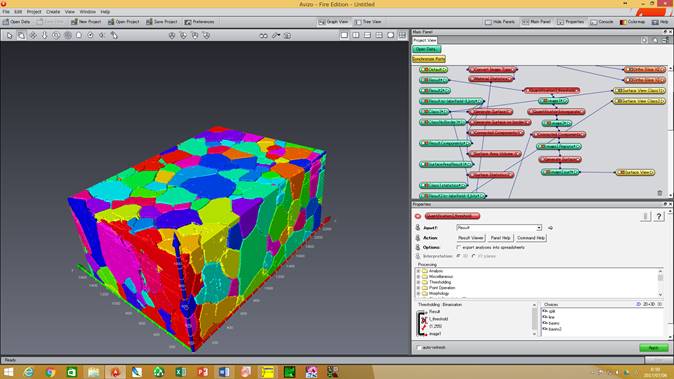This screenshot has height=379, width=674.
Task: Enable export analyses into spreadsheets checkbox
Action: (x=459, y=248)
